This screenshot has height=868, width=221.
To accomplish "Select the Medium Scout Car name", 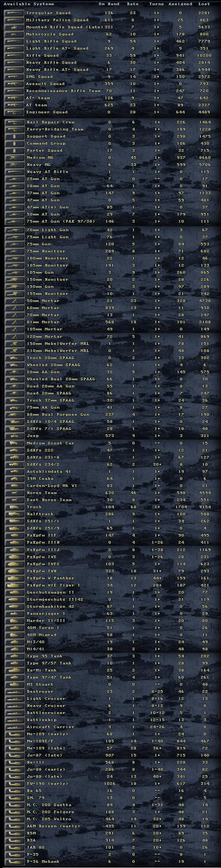I will (x=51, y=443).
